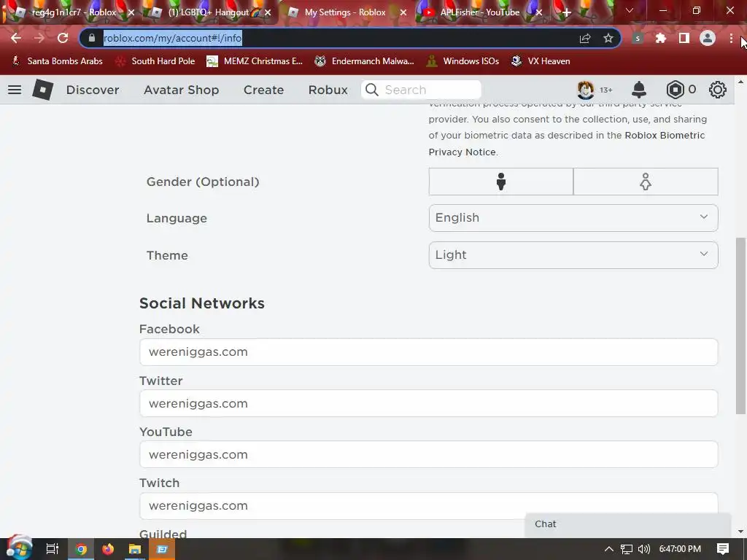
Task: Open Task View on the taskbar
Action: coord(53,549)
